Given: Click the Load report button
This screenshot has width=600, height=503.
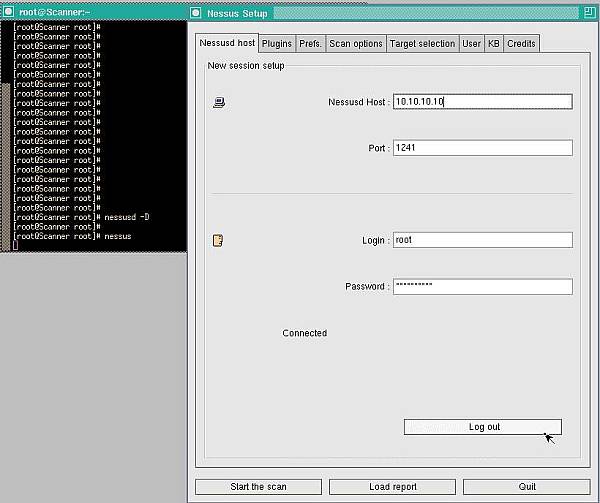Looking at the screenshot, I should [x=393, y=487].
